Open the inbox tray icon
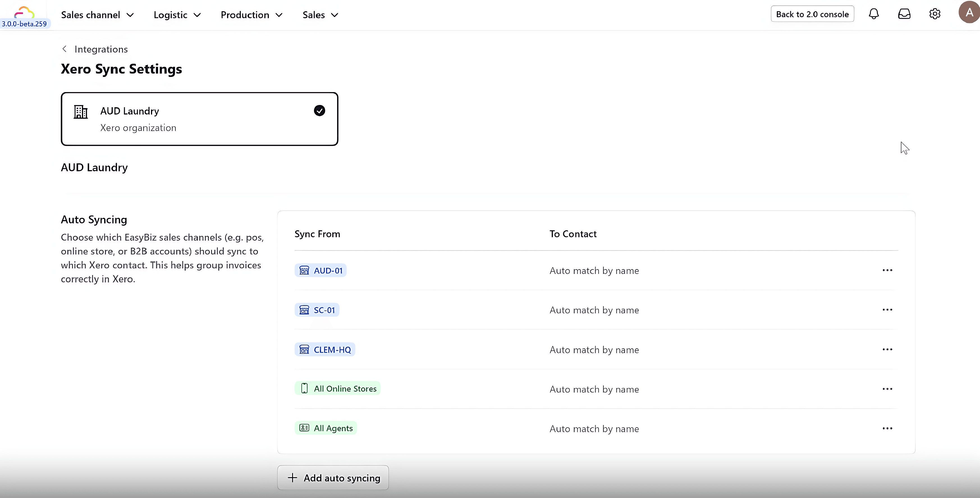 pyautogui.click(x=904, y=14)
